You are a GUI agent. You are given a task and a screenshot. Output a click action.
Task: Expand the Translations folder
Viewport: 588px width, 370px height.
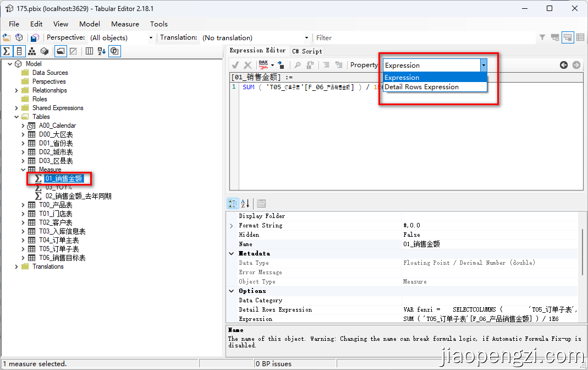point(17,266)
